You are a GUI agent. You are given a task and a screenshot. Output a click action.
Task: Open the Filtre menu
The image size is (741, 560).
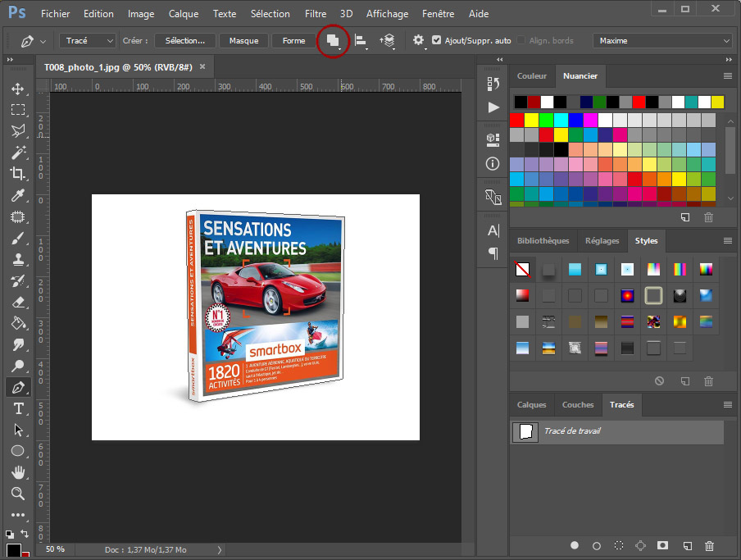[x=315, y=14]
